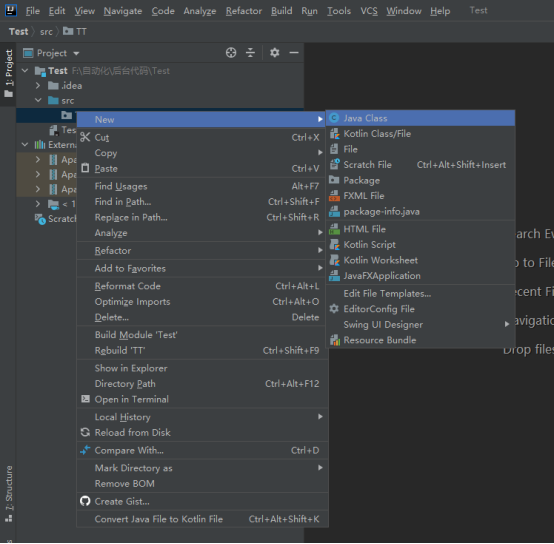Screen dimensions: 554x544
Task: Select Add to Favorites
Action: pos(202,268)
